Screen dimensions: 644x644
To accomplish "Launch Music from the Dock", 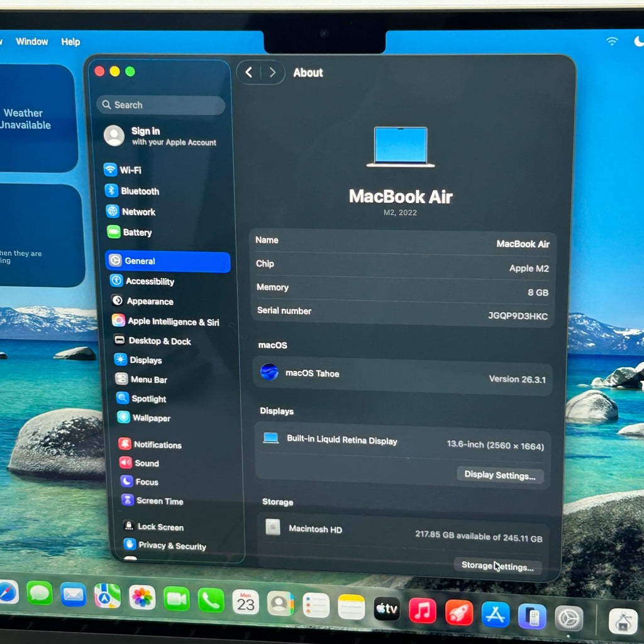I will (423, 610).
